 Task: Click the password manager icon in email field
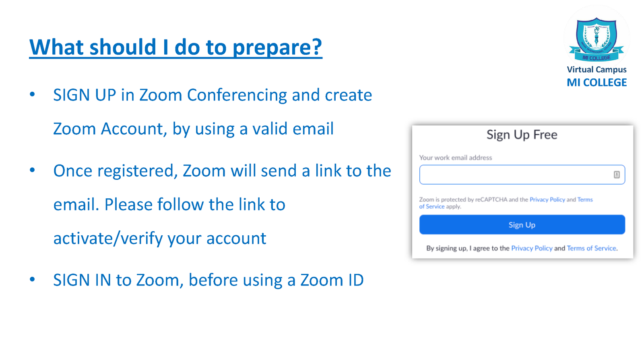(616, 175)
